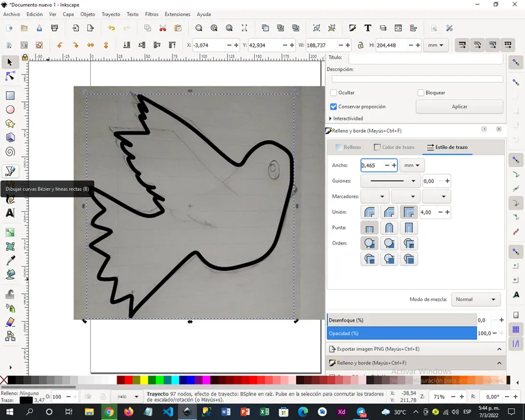This screenshot has width=525, height=420.
Task: Open the Archivo menu
Action: click(x=12, y=14)
